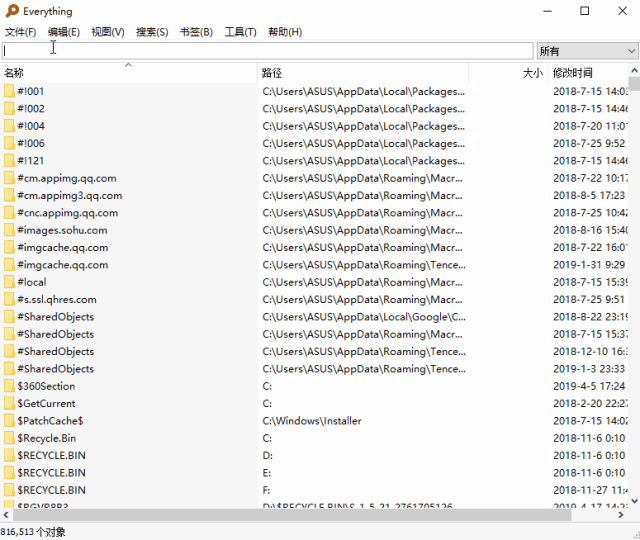Expand the 所有 filter dropdown
This screenshot has width=640, height=540.
[587, 51]
